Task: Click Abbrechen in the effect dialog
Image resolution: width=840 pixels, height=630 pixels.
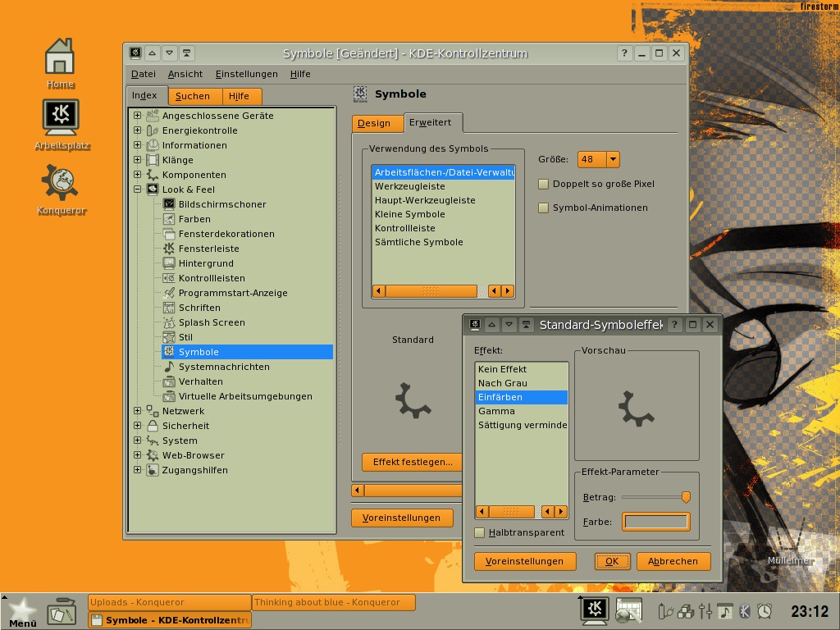Action: tap(673, 561)
